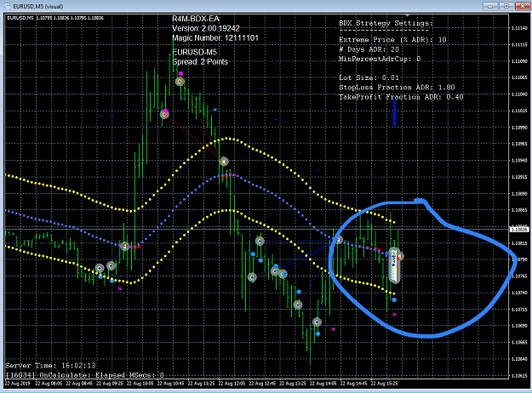This screenshot has height=393, width=532.
Task: Click the '22 Aug 2019' date label
Action: tap(17, 384)
